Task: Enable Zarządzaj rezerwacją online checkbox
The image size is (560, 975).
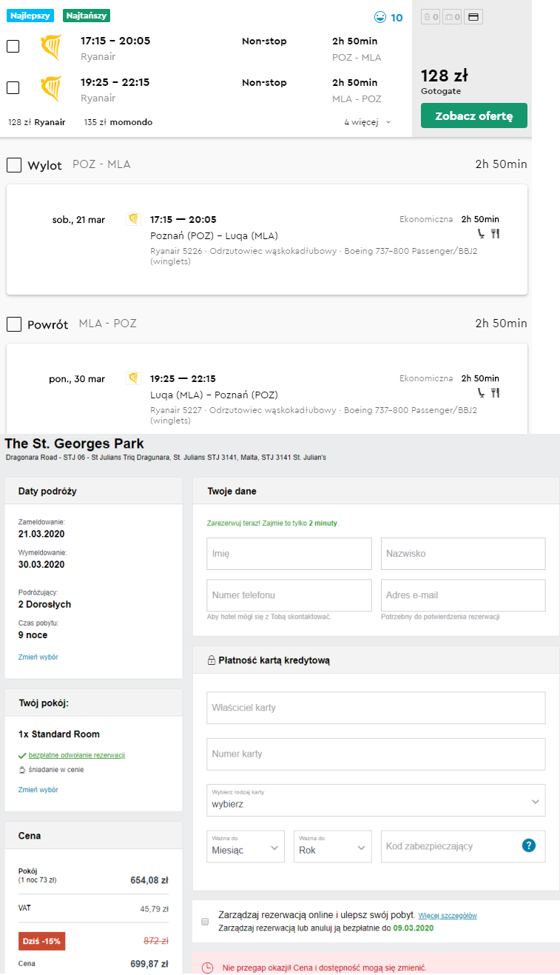Action: 205,922
